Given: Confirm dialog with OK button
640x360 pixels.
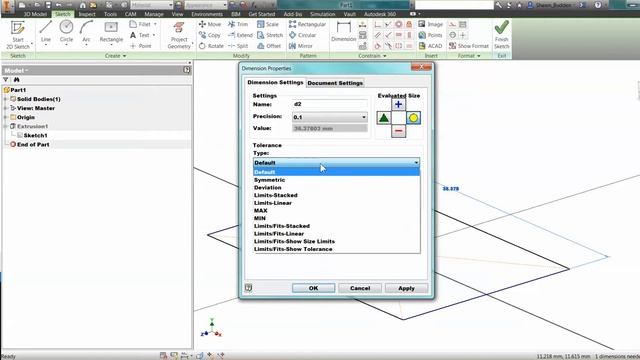Looking at the screenshot, I should tap(313, 288).
